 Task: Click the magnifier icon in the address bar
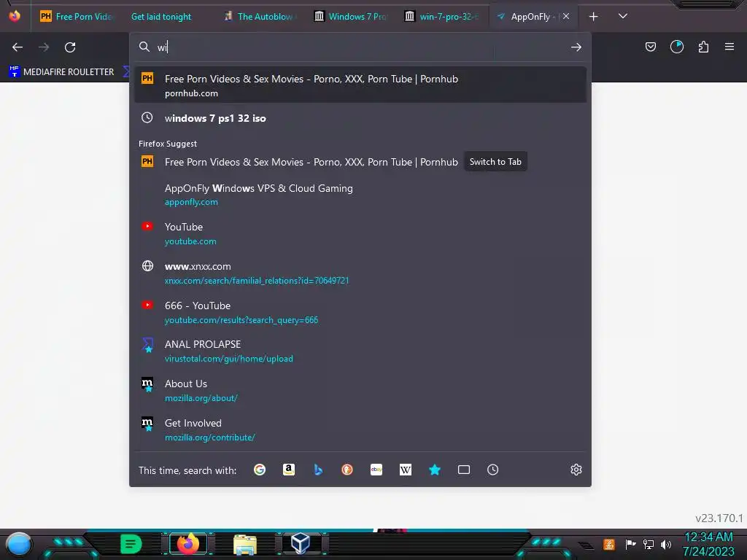point(144,47)
